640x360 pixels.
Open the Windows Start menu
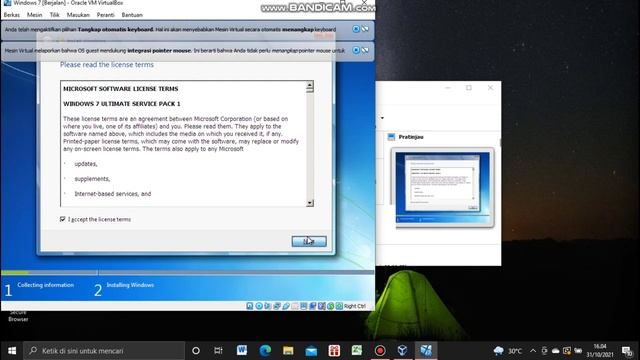click(x=12, y=350)
